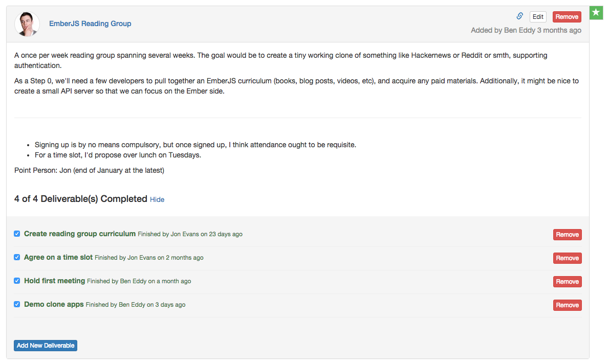Select the Create reading group curriculum title
The height and width of the screenshot is (364, 609).
click(x=80, y=234)
